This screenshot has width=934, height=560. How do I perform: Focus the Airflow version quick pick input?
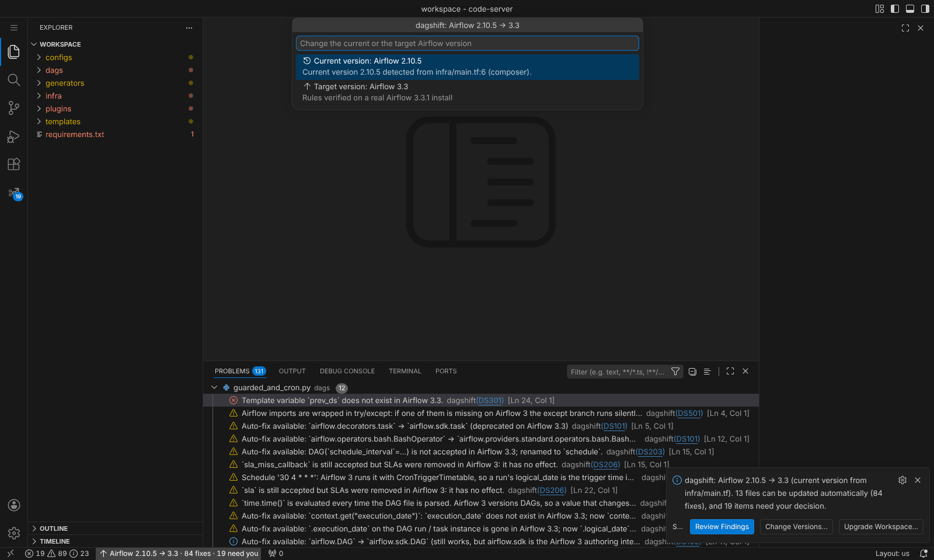468,43
